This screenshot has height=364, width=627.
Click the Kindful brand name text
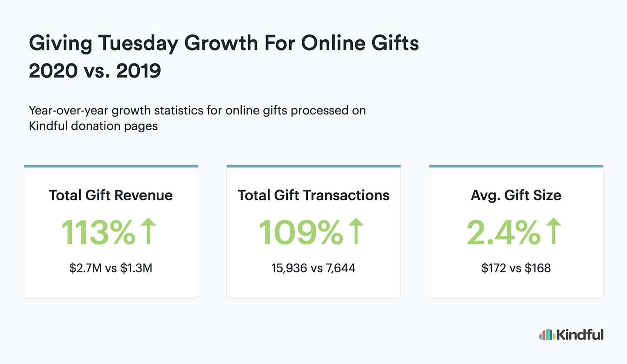click(580, 334)
